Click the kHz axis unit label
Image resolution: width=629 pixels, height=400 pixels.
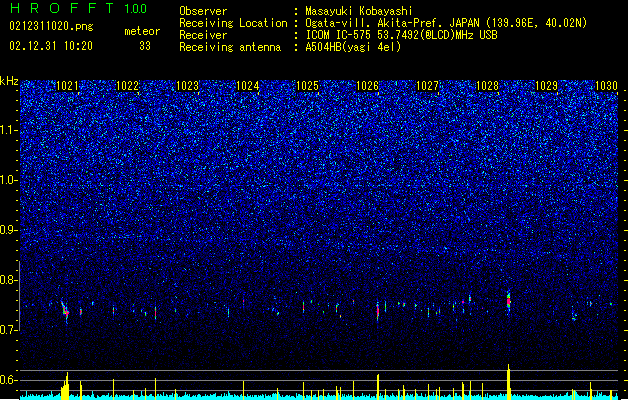pos(9,81)
